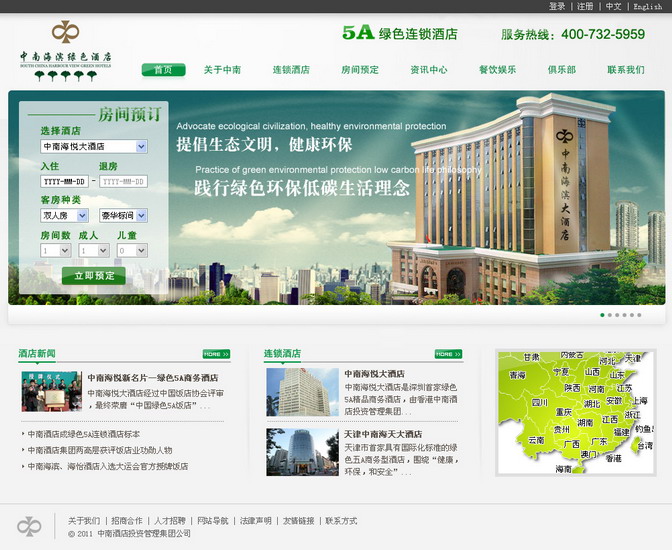Select 四川 province on the map

click(x=540, y=403)
